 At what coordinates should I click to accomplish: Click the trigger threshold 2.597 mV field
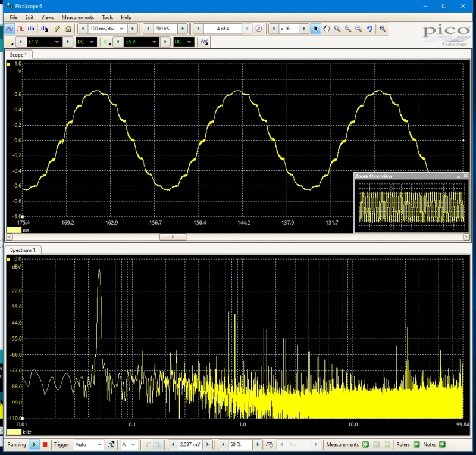coord(190,445)
